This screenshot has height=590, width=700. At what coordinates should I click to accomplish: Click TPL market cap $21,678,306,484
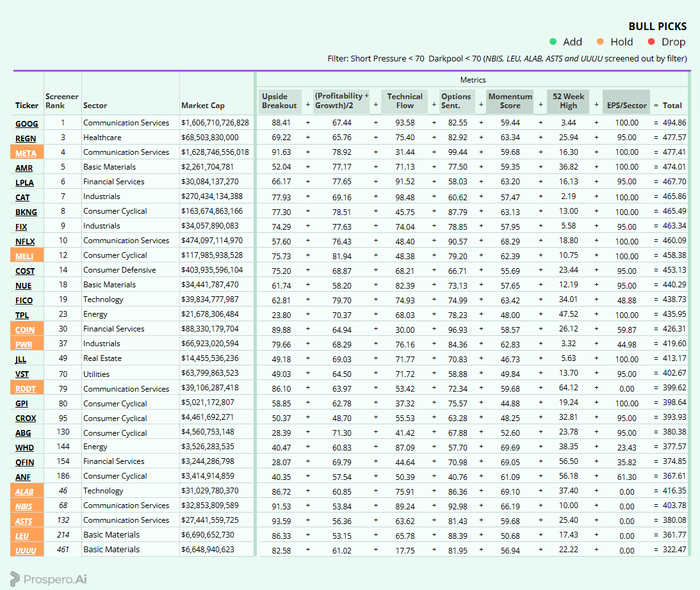(210, 314)
